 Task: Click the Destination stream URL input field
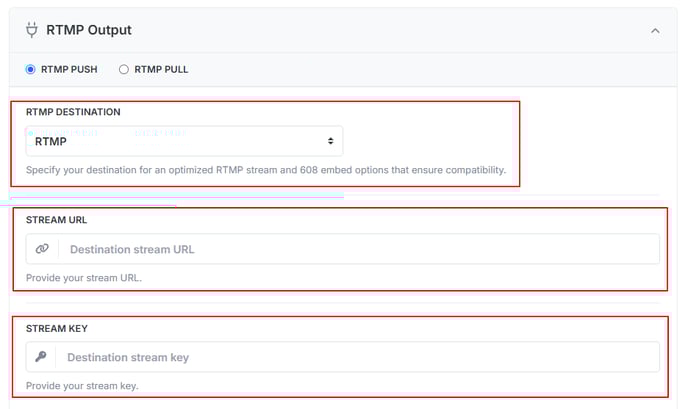tap(359, 249)
